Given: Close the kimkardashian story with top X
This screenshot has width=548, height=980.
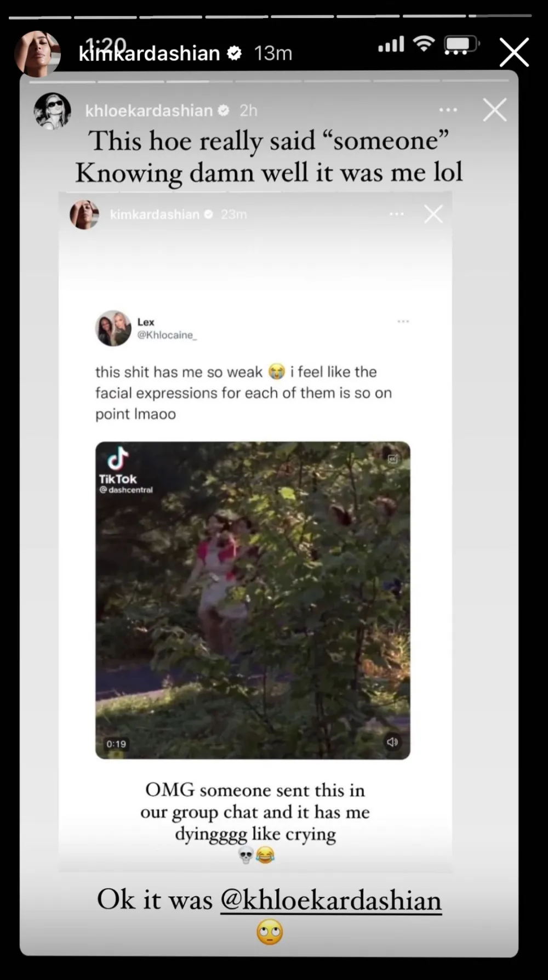Looking at the screenshot, I should (x=514, y=53).
